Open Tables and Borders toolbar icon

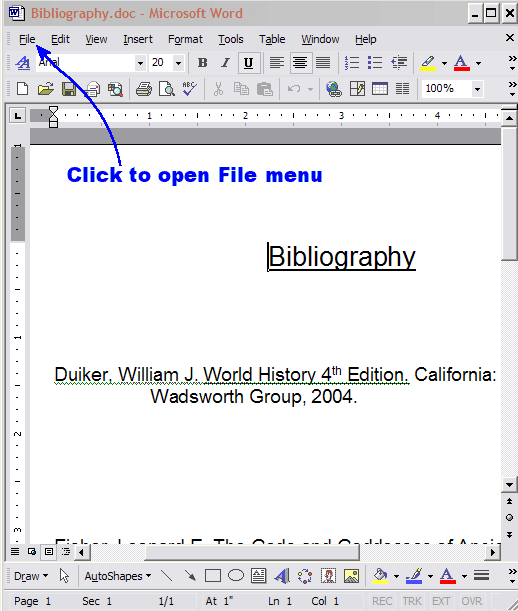tap(357, 89)
